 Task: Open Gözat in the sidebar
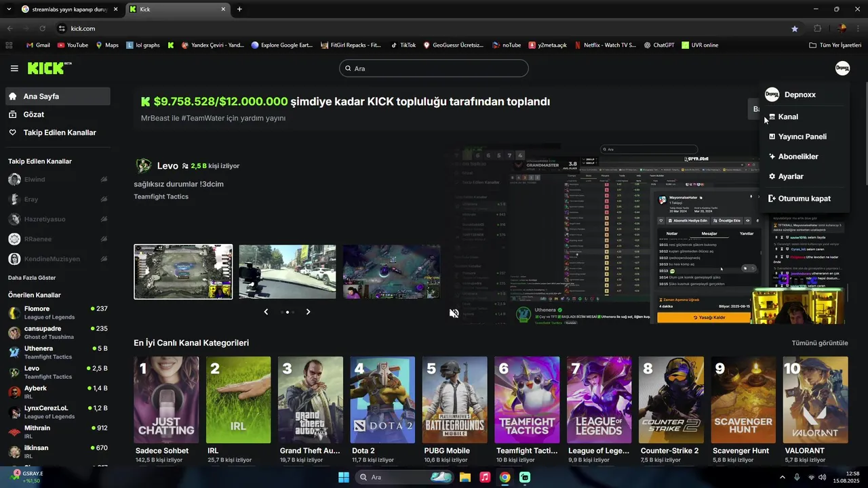pyautogui.click(x=58, y=115)
